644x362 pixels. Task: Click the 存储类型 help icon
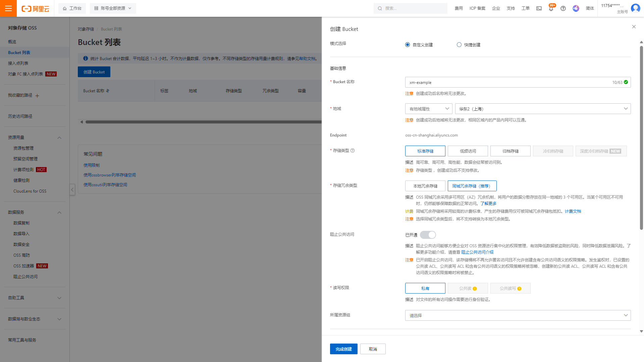353,151
